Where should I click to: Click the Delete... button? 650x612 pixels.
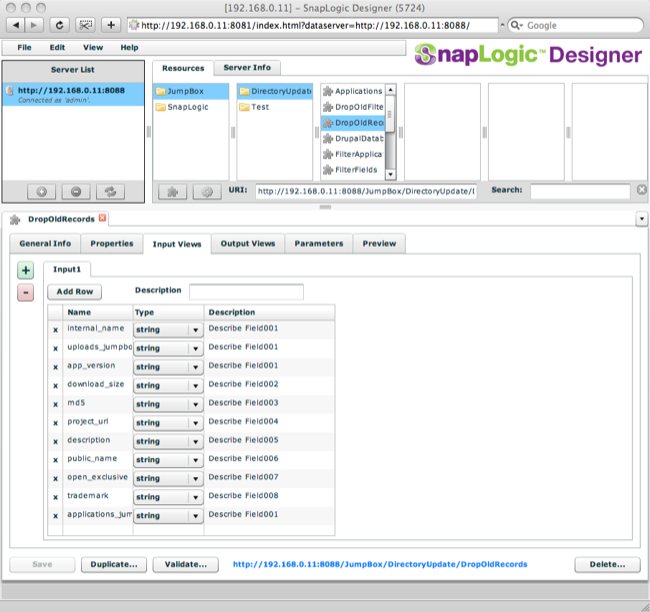pos(607,564)
